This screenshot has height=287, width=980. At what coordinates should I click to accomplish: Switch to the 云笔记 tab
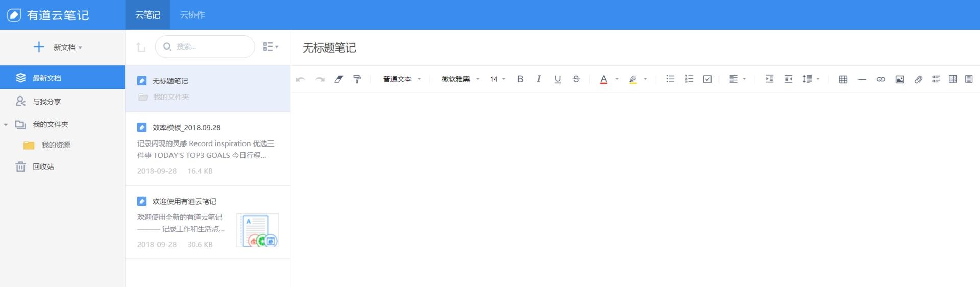(148, 15)
